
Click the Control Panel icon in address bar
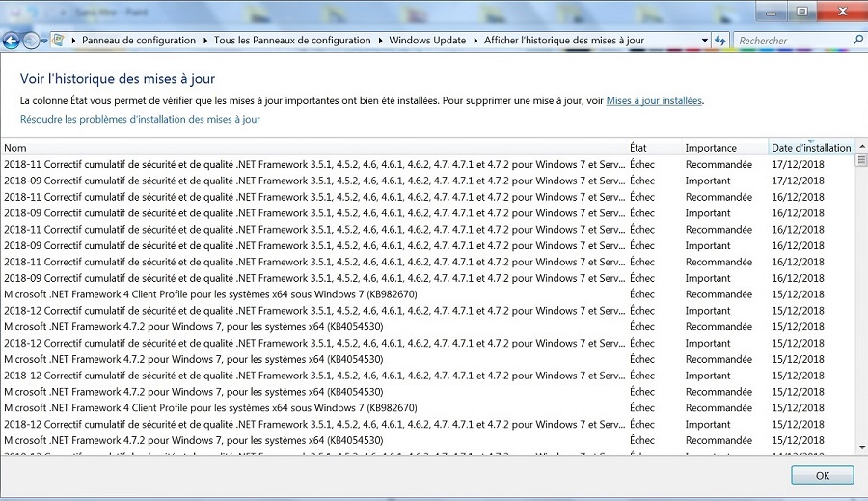tap(58, 40)
